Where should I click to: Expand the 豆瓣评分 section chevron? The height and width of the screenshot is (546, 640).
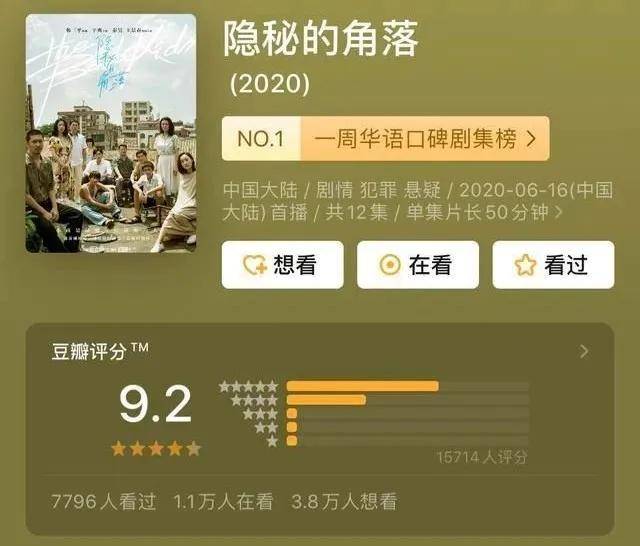click(584, 351)
